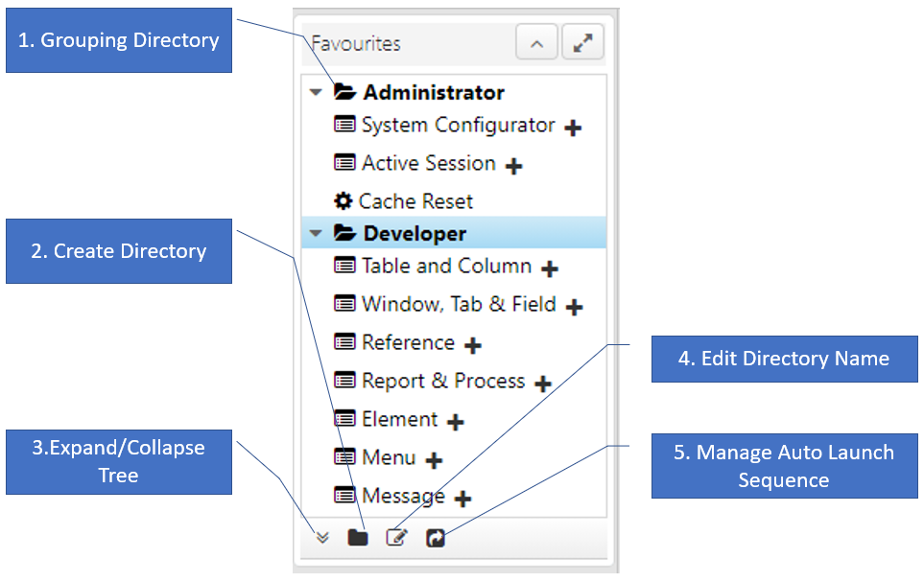Click plus icon next to System Configurator
Image resolution: width=924 pixels, height=582 pixels.
point(573,128)
